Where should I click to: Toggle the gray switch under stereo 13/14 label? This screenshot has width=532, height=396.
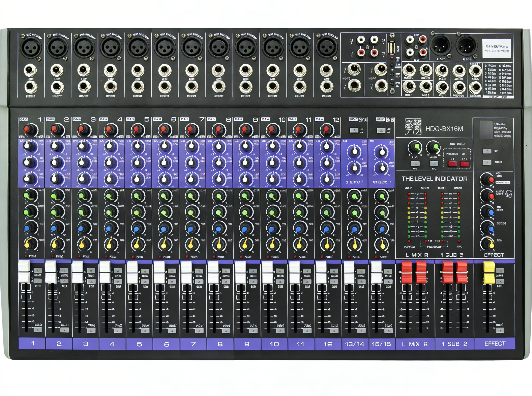point(354,131)
